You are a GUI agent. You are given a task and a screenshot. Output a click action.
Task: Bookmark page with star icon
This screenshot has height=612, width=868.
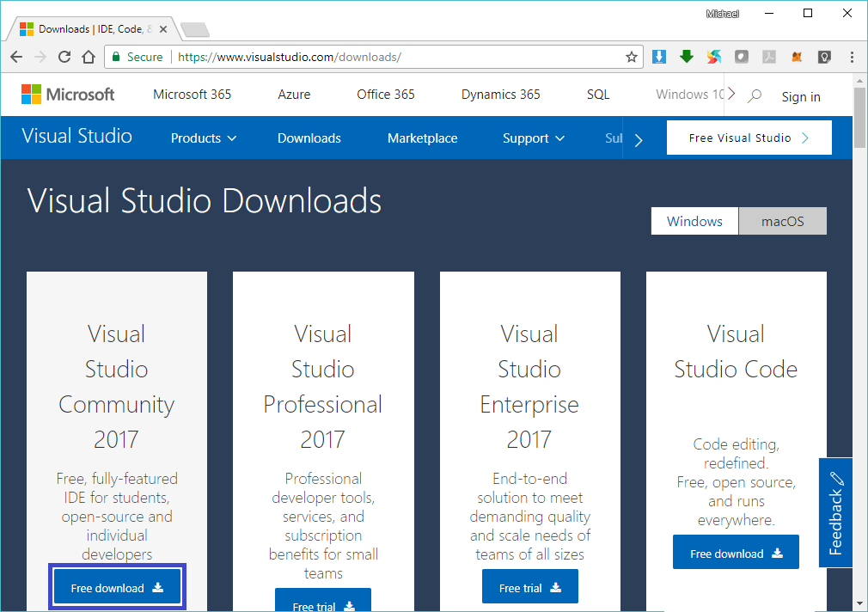[631, 57]
